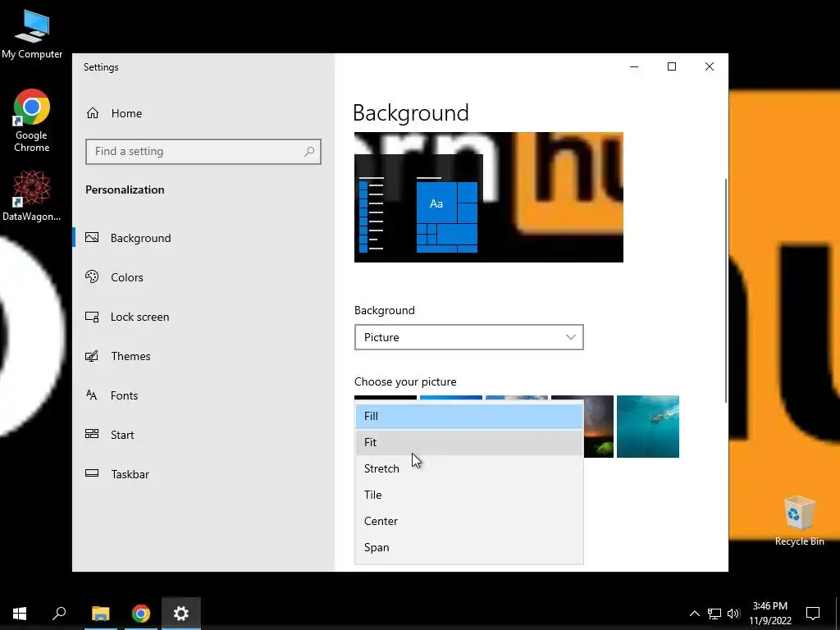This screenshot has width=840, height=630.
Task: Choose Fit from the fit list
Action: [x=468, y=442]
